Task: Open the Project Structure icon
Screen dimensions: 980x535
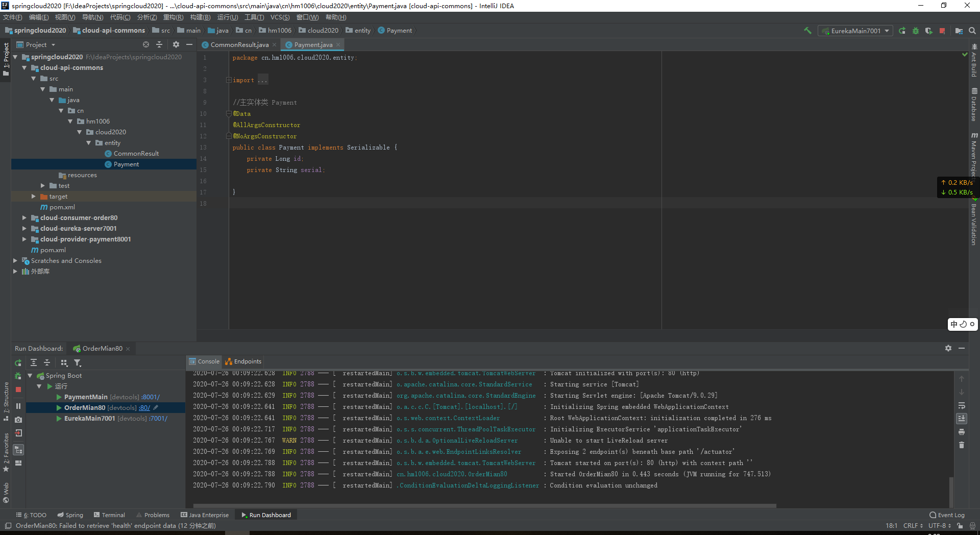Action: click(959, 31)
